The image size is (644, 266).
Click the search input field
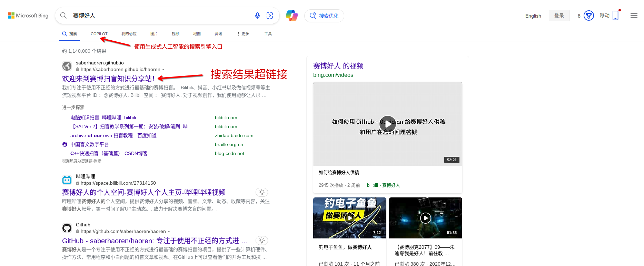(159, 16)
